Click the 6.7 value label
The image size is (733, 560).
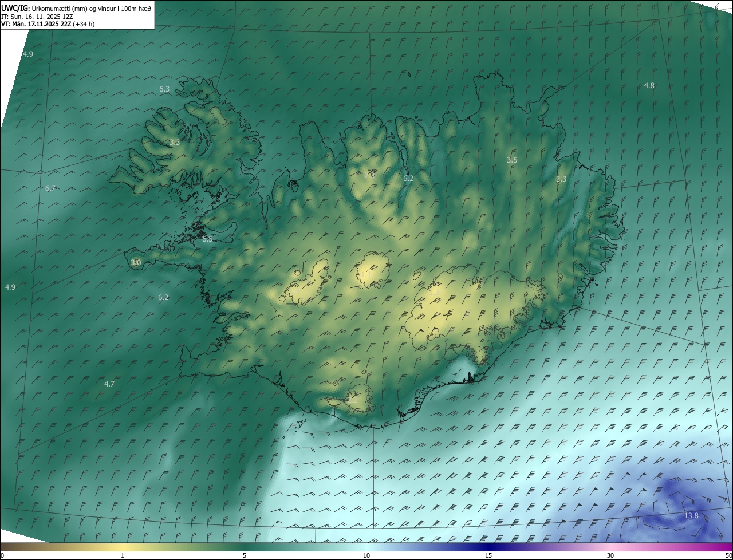50,188
